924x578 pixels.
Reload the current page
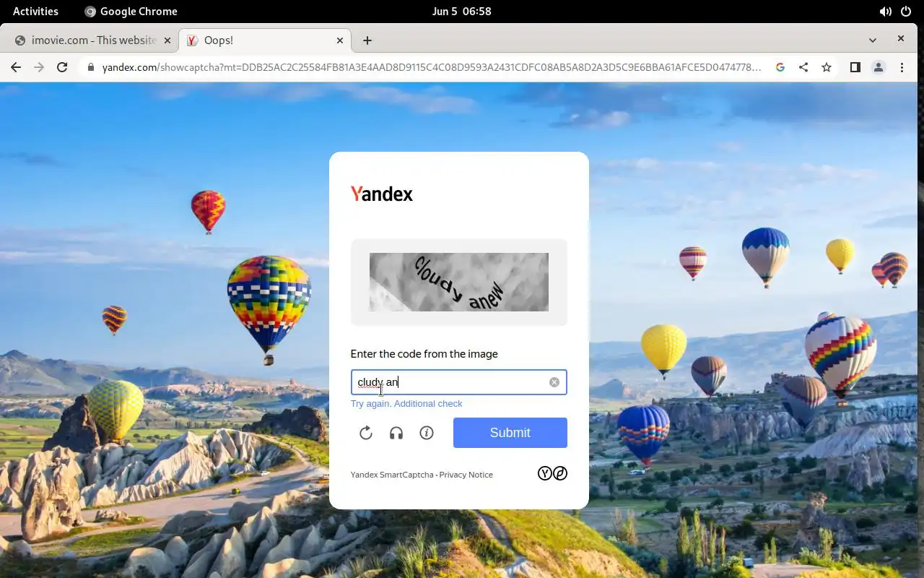[62, 67]
